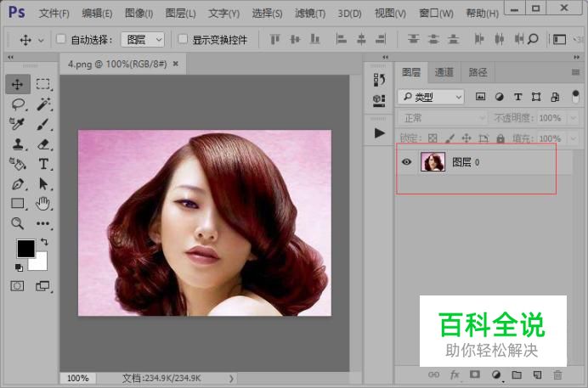Select the Type tool
588x388 pixels.
tap(43, 164)
